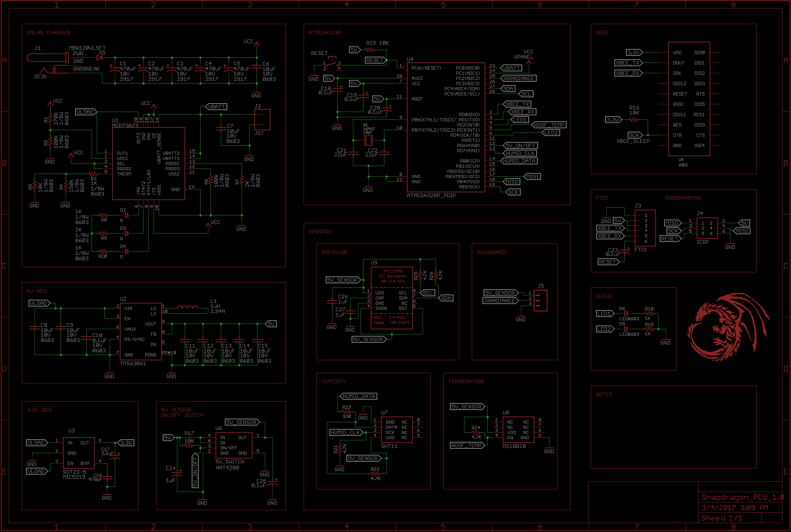
Task: Select the MBR120VLSFT diode label
Action: tap(87, 48)
